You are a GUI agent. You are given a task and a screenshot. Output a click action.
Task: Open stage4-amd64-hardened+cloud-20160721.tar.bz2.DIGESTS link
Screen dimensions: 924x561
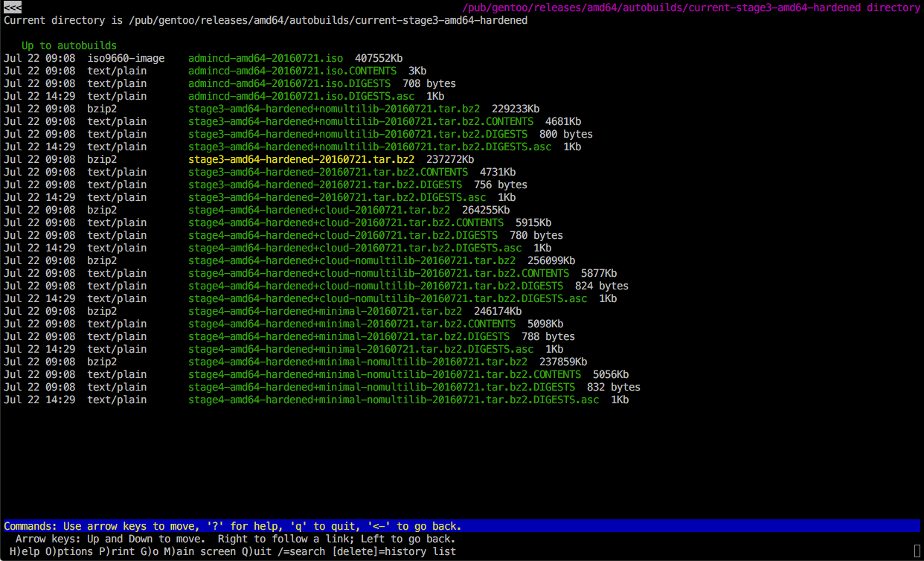coord(343,235)
